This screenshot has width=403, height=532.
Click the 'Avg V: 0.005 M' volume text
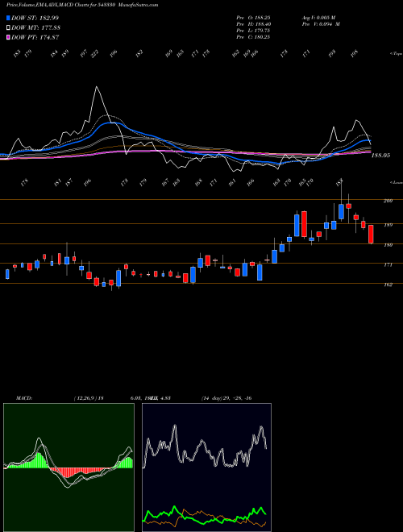point(321,18)
